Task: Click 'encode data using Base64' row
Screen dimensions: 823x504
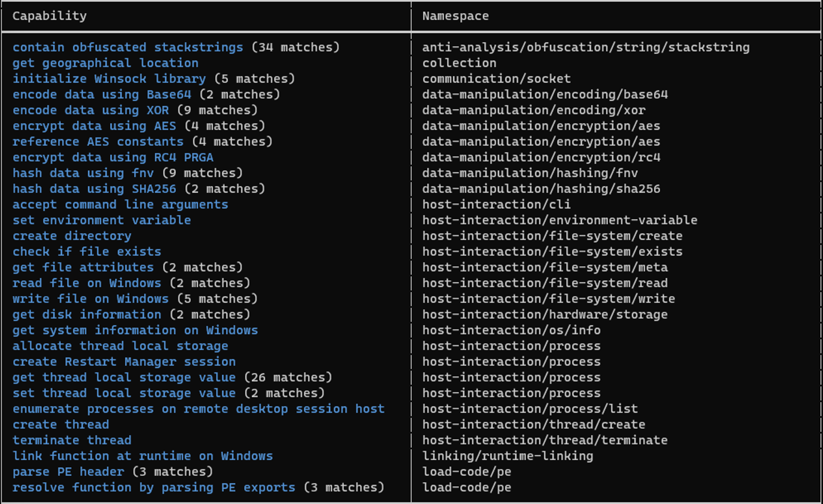Action: (102, 94)
